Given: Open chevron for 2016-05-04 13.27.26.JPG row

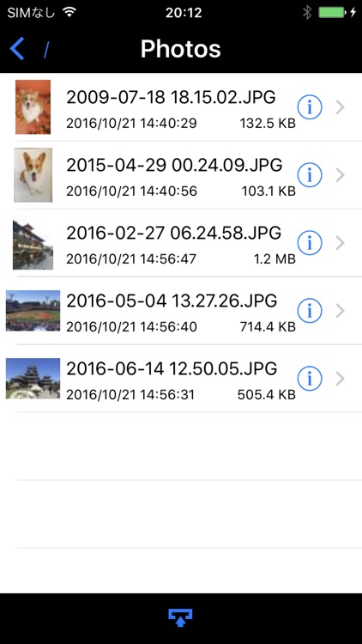Looking at the screenshot, I should point(340,311).
